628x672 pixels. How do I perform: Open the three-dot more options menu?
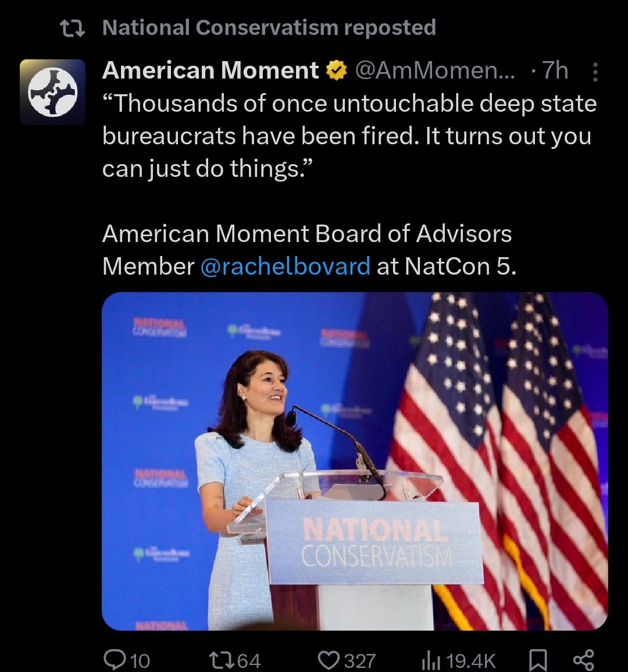pyautogui.click(x=595, y=72)
